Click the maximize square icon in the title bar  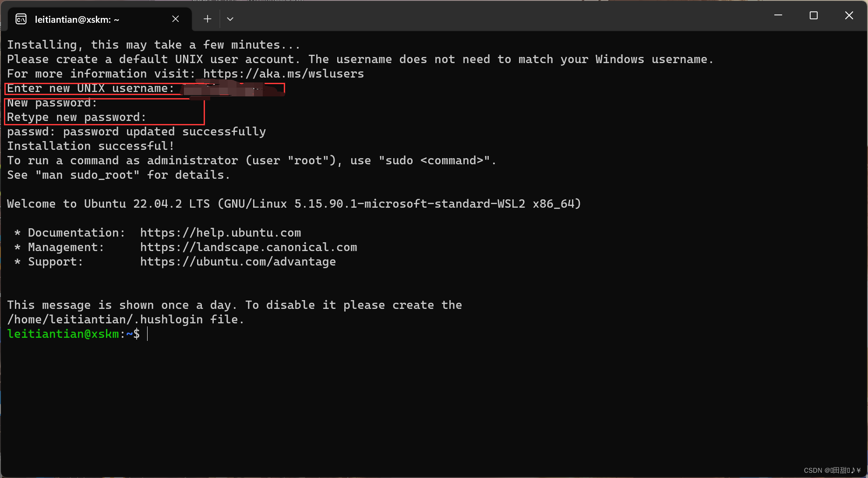tap(813, 15)
